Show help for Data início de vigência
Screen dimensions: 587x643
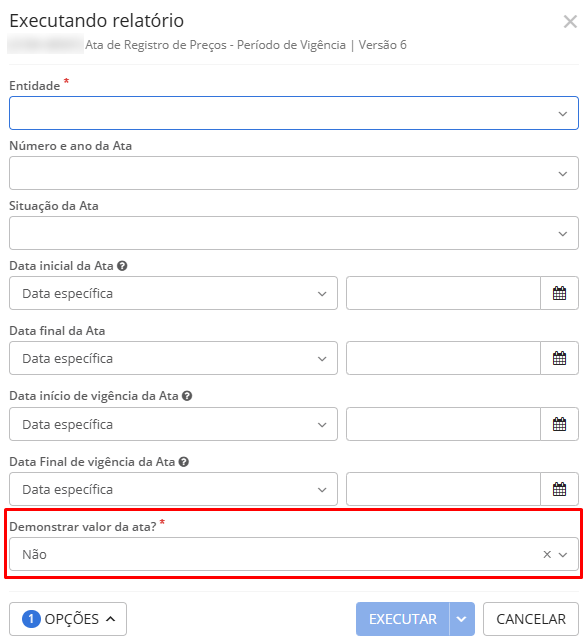(187, 396)
